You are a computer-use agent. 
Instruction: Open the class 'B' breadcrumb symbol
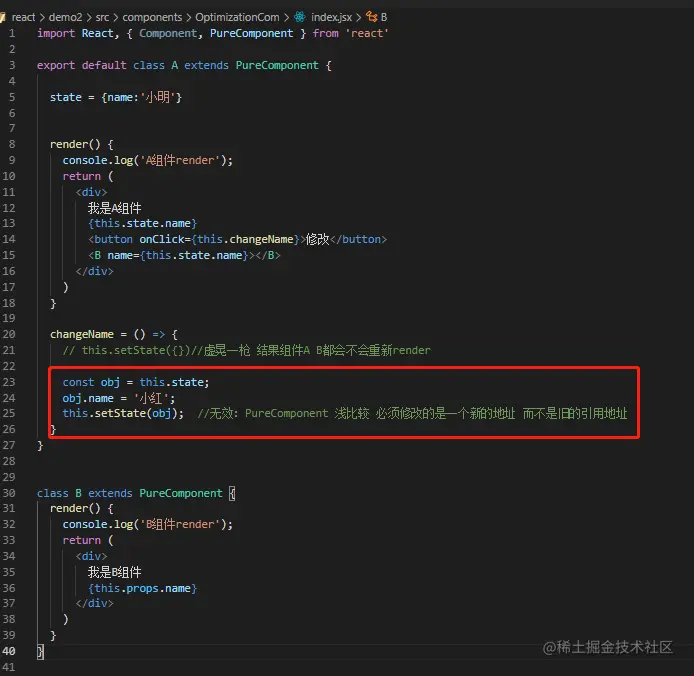tap(384, 17)
